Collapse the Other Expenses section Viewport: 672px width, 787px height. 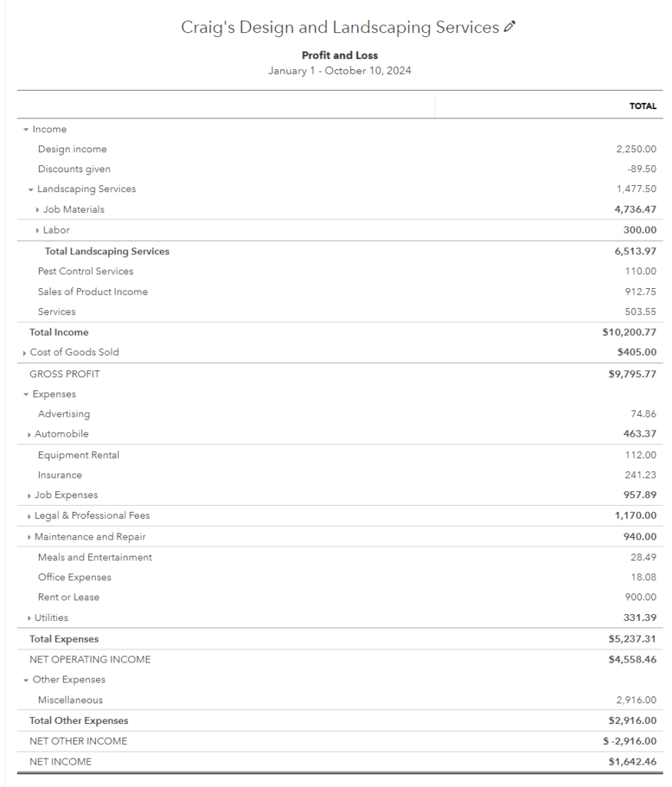(x=26, y=681)
